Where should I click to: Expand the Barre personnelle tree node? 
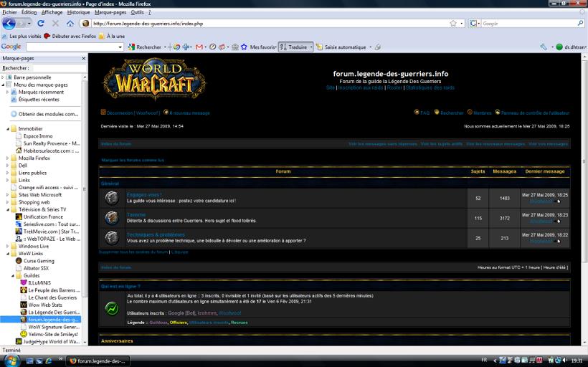4,77
